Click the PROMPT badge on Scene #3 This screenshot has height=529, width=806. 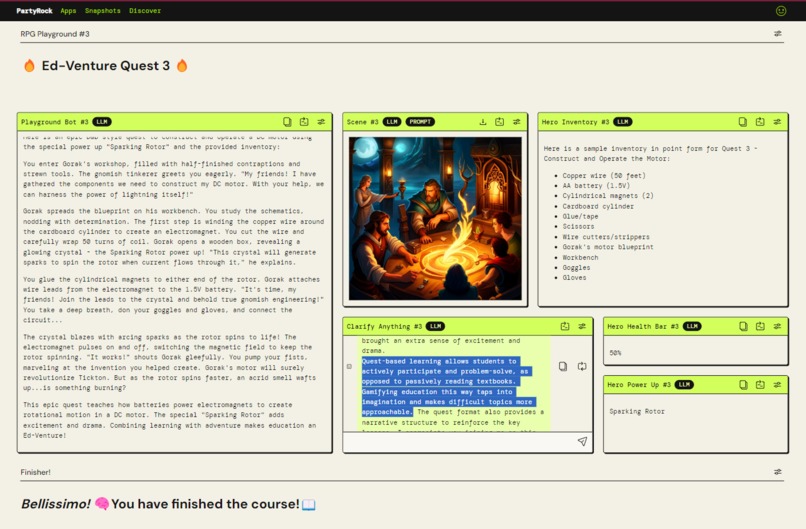click(420, 122)
